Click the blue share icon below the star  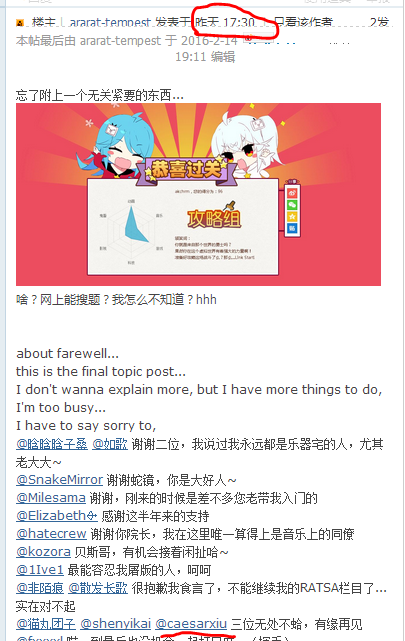(292, 228)
